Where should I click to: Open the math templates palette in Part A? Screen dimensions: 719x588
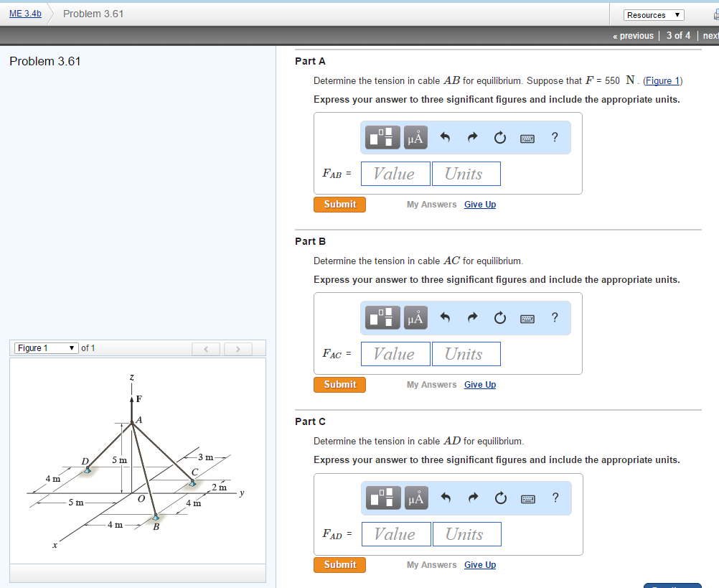tap(382, 137)
